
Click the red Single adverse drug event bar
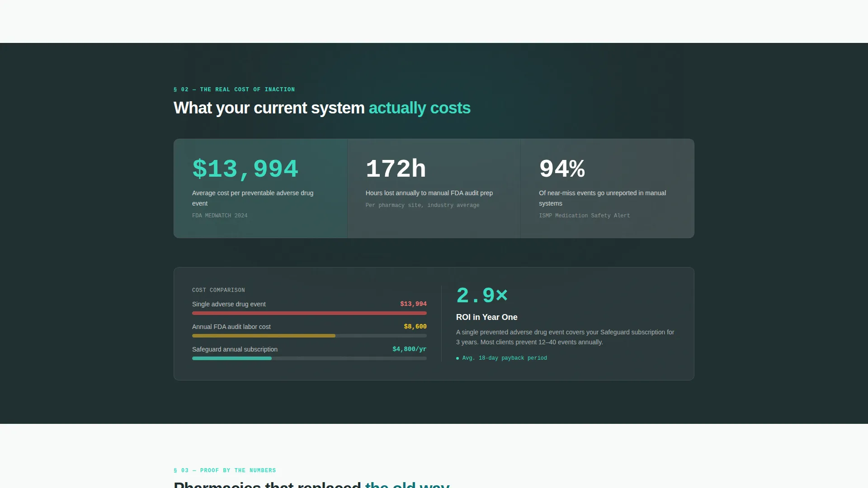point(309,313)
